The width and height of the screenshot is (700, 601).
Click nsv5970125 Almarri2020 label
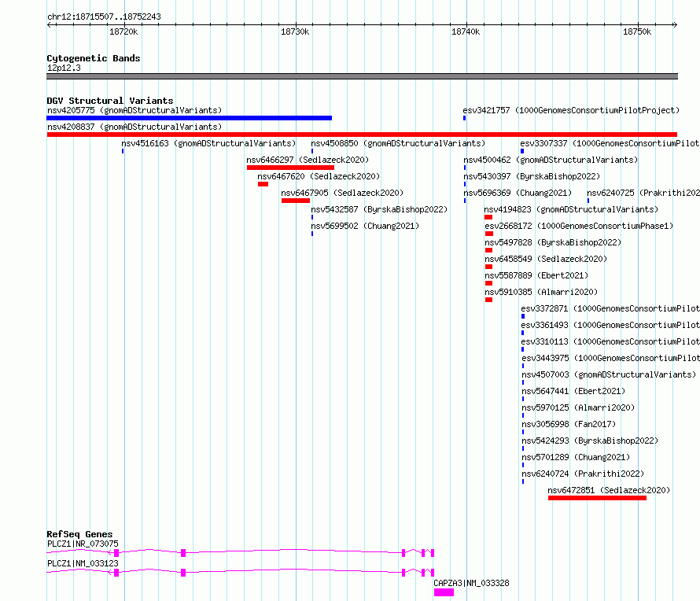pyautogui.click(x=578, y=407)
